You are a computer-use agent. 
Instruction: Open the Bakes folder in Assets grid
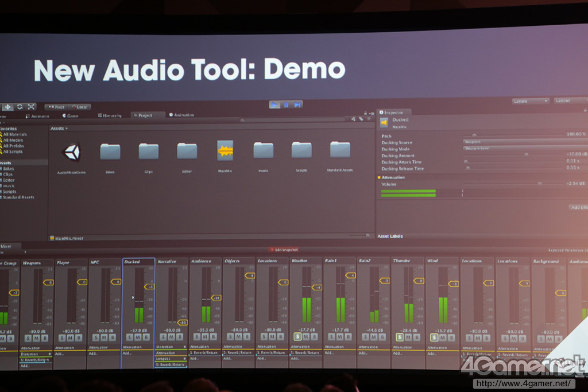coord(110,152)
